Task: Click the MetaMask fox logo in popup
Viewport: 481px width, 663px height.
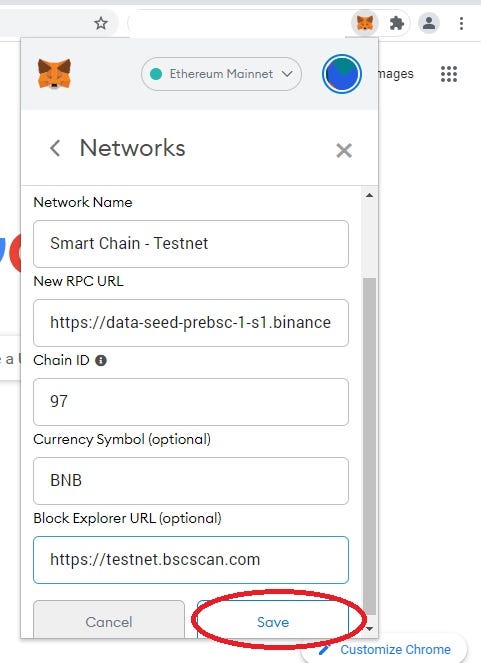Action: pyautogui.click(x=54, y=74)
